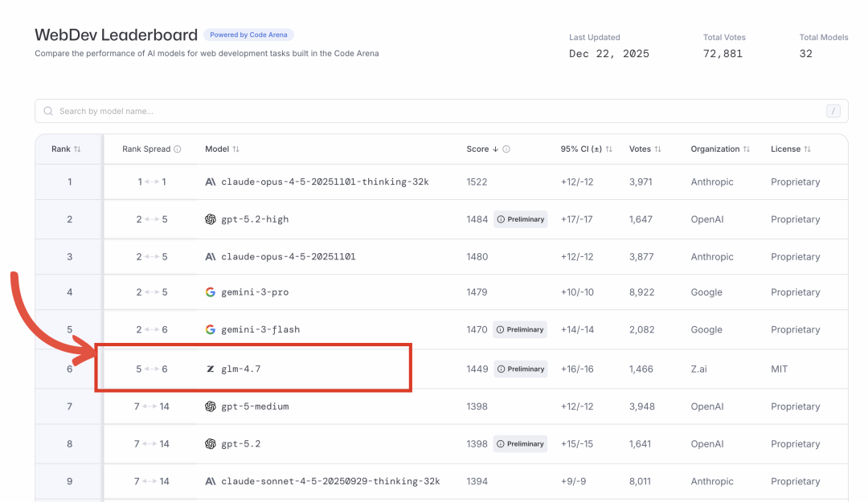Click the Preliminary badge for gemini-3-flash
Image resolution: width=868 pixels, height=502 pixels.
(x=520, y=329)
